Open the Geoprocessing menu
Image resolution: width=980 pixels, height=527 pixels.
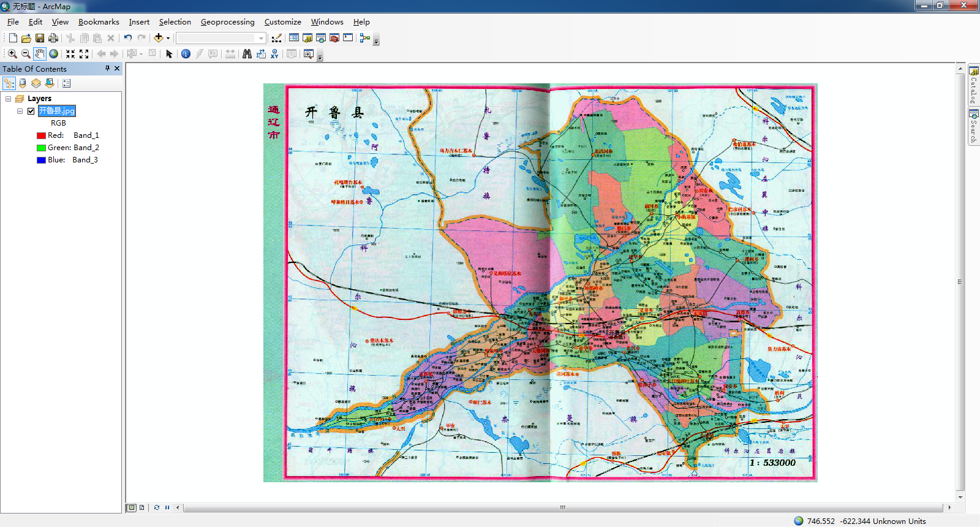pos(227,21)
